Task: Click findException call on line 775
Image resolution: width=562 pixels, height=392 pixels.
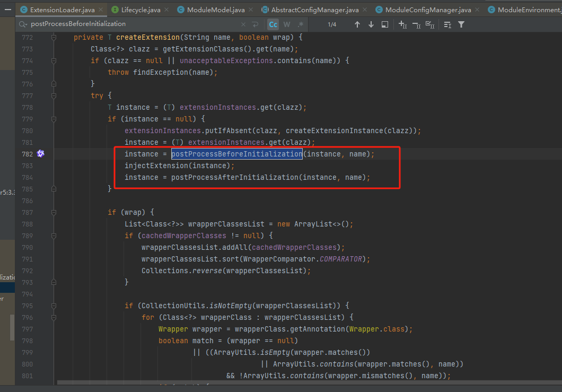Action: point(161,73)
